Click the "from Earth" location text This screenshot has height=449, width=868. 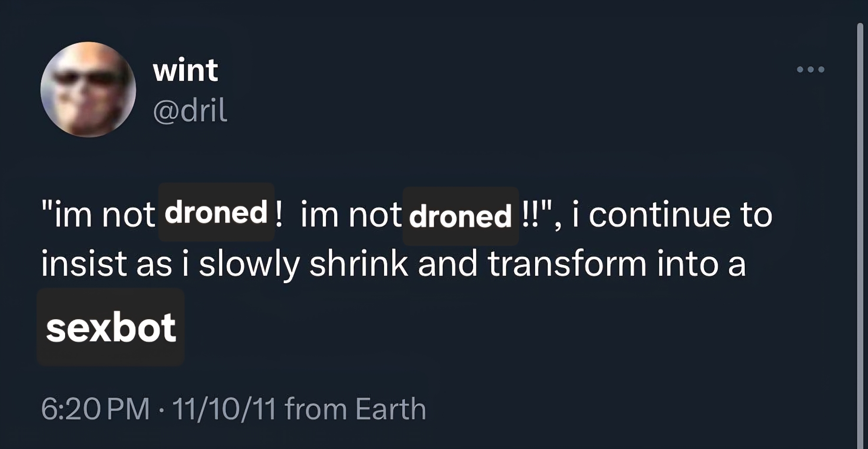(x=355, y=409)
